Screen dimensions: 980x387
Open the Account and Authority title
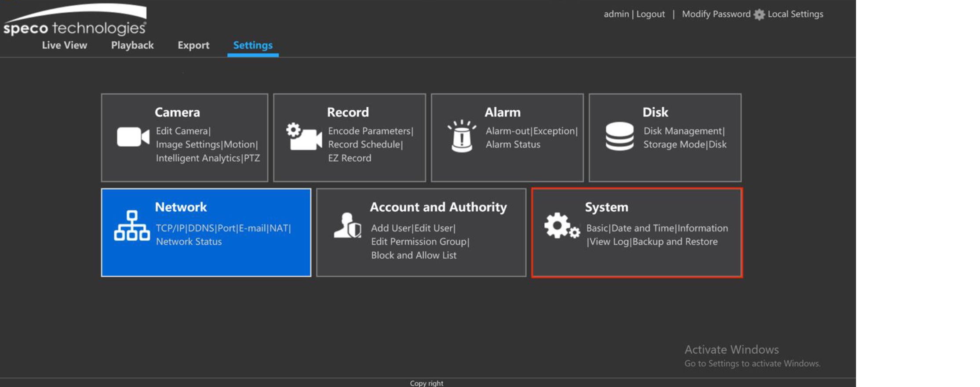pyautogui.click(x=438, y=207)
